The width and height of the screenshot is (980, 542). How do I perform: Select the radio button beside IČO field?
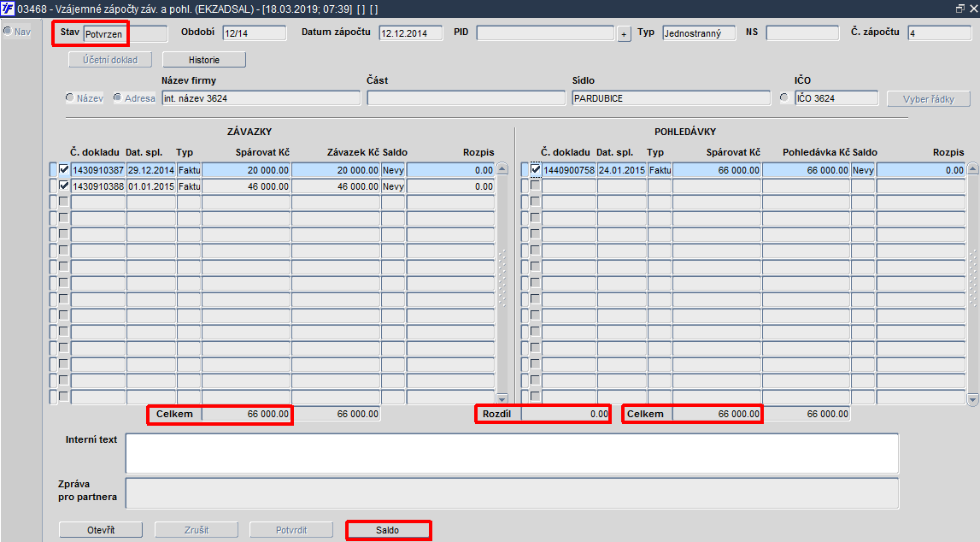784,98
